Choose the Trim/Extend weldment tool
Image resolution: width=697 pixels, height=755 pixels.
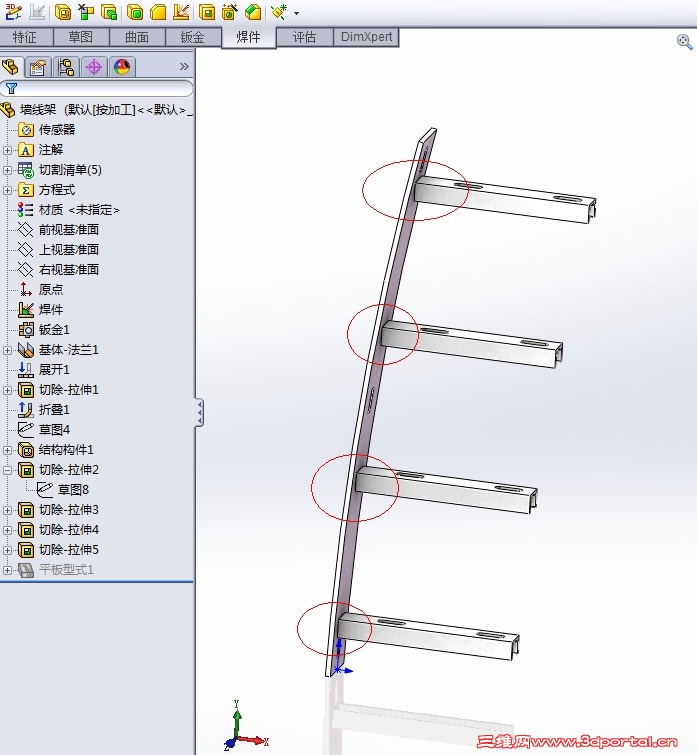tap(86, 12)
